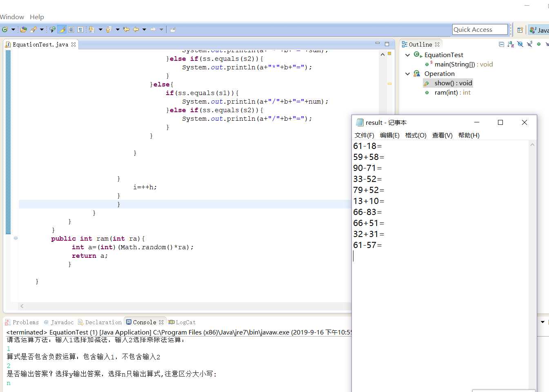Image resolution: width=549 pixels, height=392 pixels.
Task: Click editor vertical scrollbar up arrow
Action: click(382, 54)
